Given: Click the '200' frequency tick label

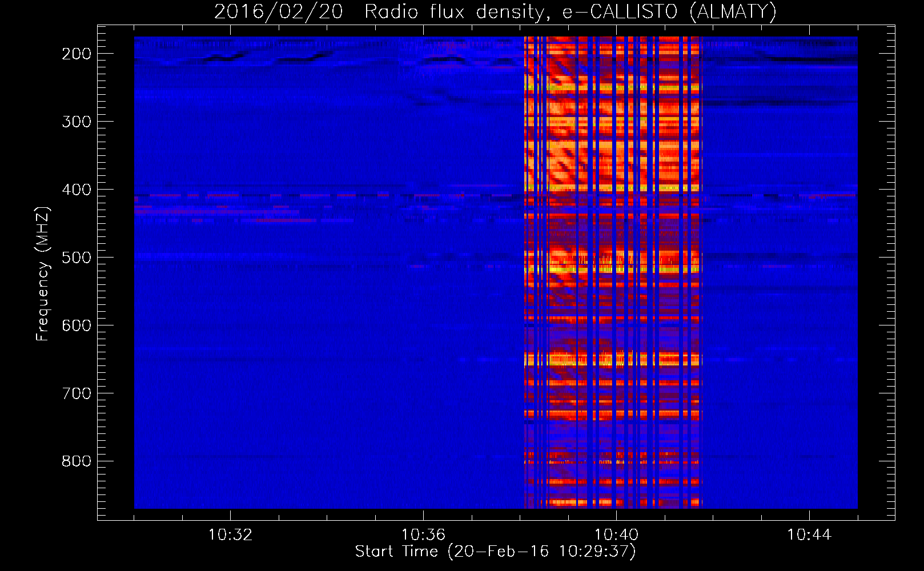Looking at the screenshot, I should pyautogui.click(x=77, y=54).
